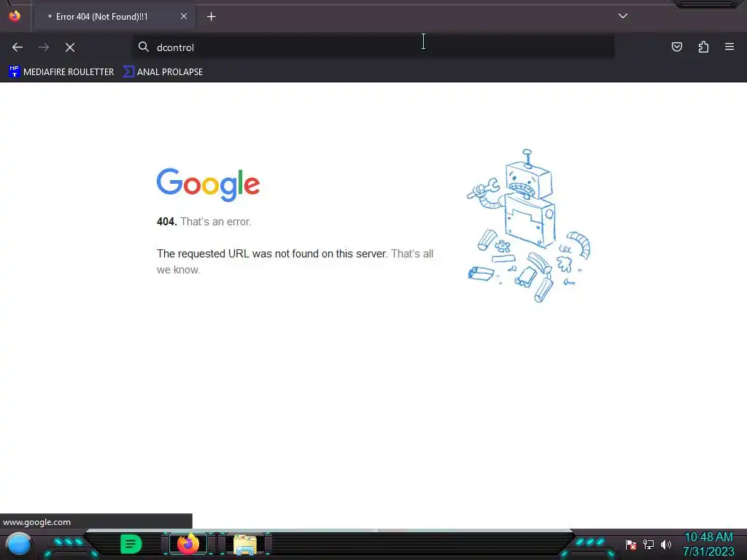The height and width of the screenshot is (560, 747).
Task: Stop loading the page
Action: pos(70,47)
